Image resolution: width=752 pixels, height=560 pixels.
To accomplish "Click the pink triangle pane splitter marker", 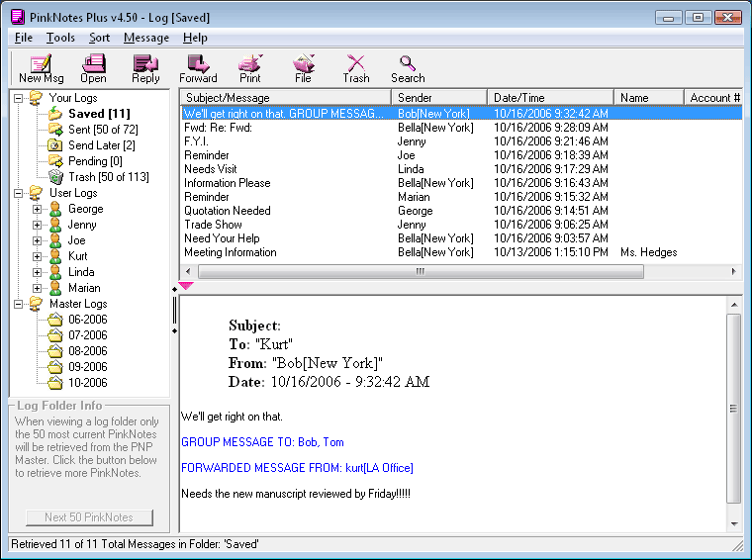I will click(186, 286).
